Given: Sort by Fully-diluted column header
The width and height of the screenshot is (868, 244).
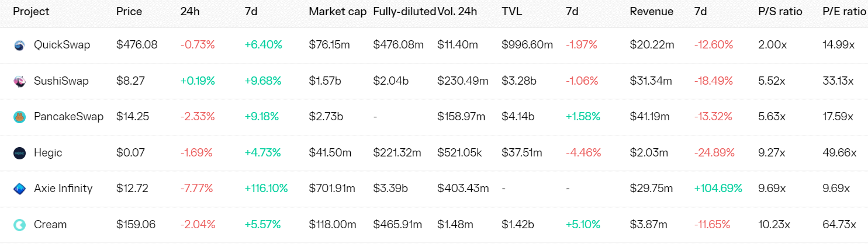Looking at the screenshot, I should [404, 12].
